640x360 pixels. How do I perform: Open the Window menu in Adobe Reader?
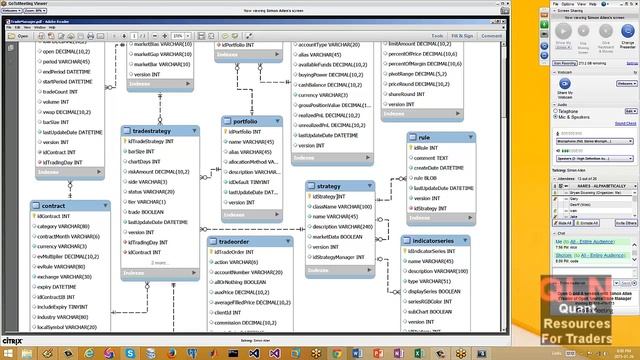(x=40, y=27)
